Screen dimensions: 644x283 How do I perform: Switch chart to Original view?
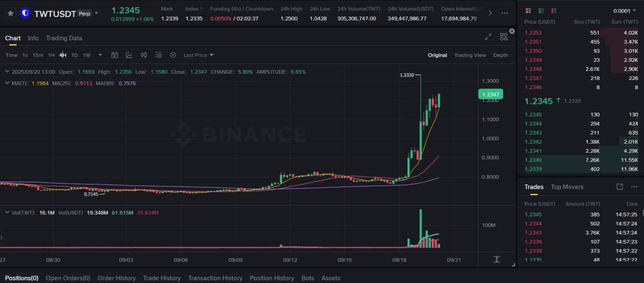pos(437,55)
